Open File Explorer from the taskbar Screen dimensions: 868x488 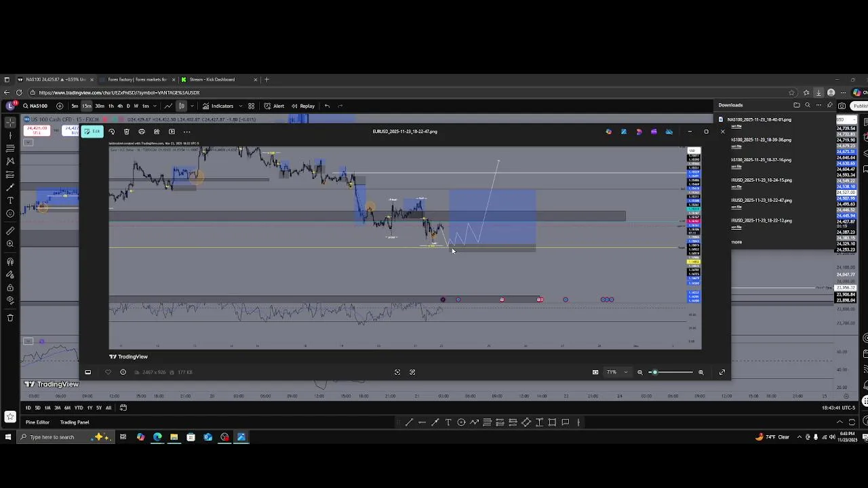coord(174,437)
